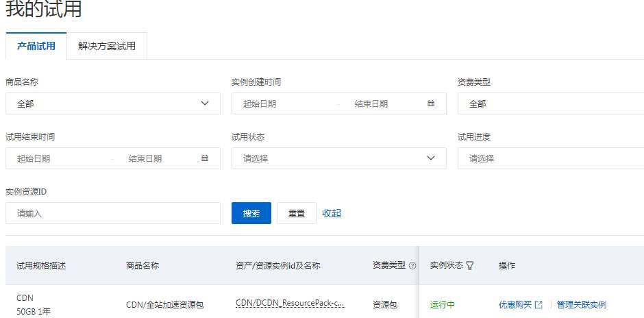Image resolution: width=644 pixels, height=318 pixels.
Task: Open CDN/DCDN_ResourcePack instance link
Action: click(x=290, y=303)
